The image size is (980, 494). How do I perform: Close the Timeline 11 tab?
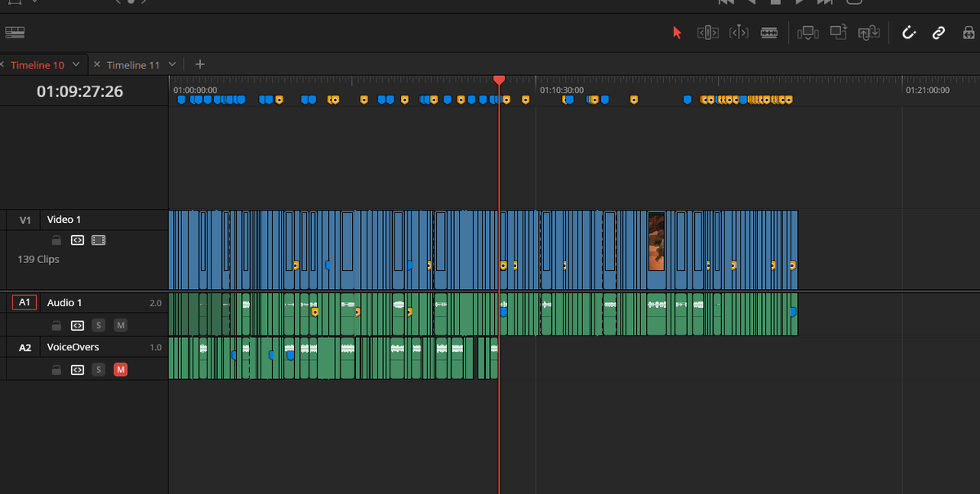97,65
